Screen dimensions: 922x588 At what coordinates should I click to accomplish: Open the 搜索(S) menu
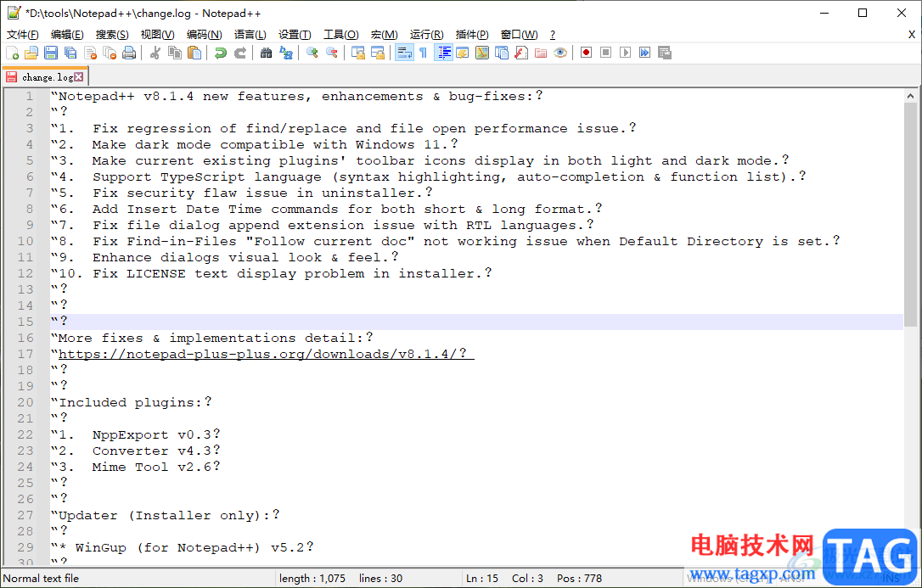pyautogui.click(x=112, y=35)
